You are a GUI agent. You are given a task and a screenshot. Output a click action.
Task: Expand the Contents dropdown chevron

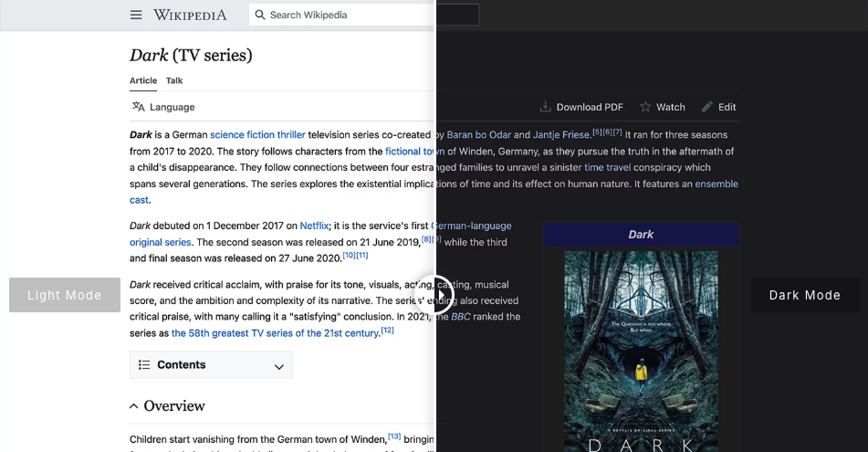[279, 366]
